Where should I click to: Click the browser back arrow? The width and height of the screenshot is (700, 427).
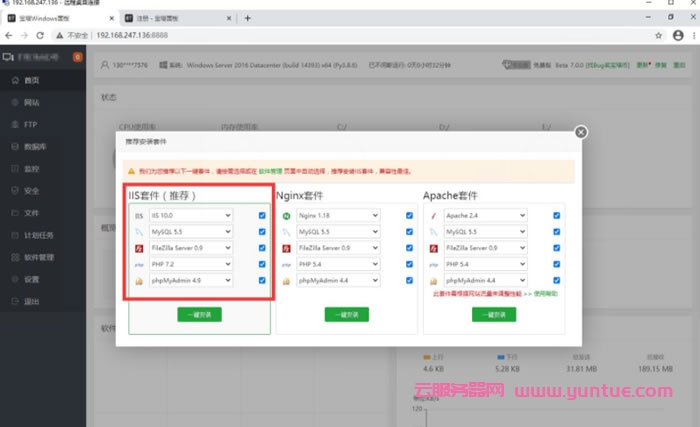pyautogui.click(x=10, y=34)
